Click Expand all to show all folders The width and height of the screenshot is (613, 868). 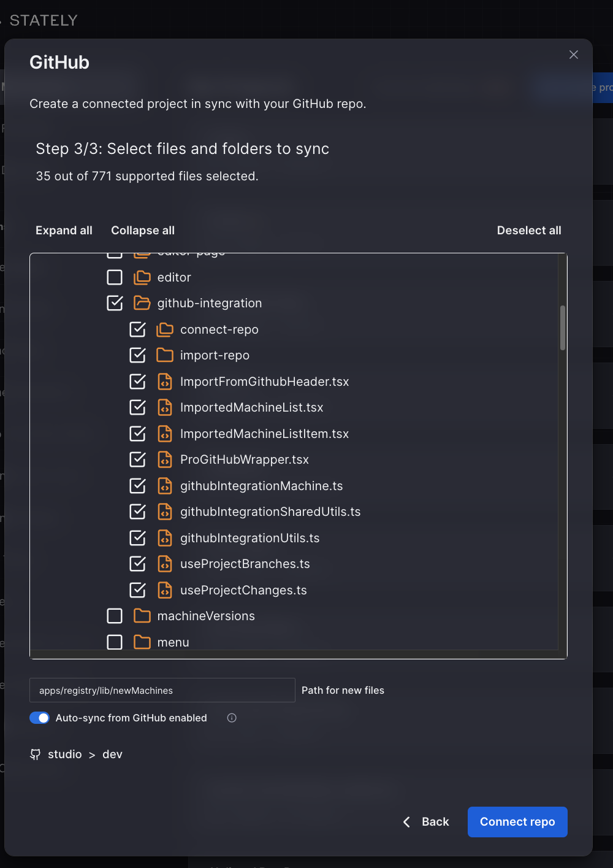point(64,230)
